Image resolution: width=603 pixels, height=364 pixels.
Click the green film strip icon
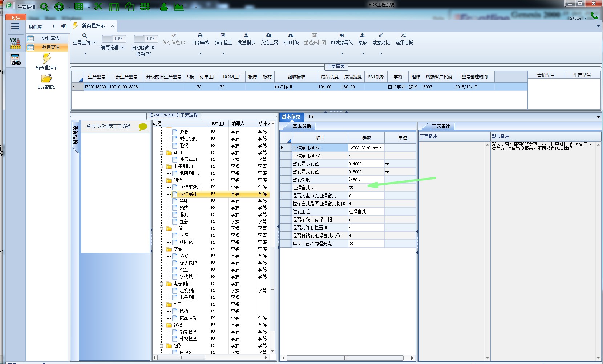(x=114, y=7)
